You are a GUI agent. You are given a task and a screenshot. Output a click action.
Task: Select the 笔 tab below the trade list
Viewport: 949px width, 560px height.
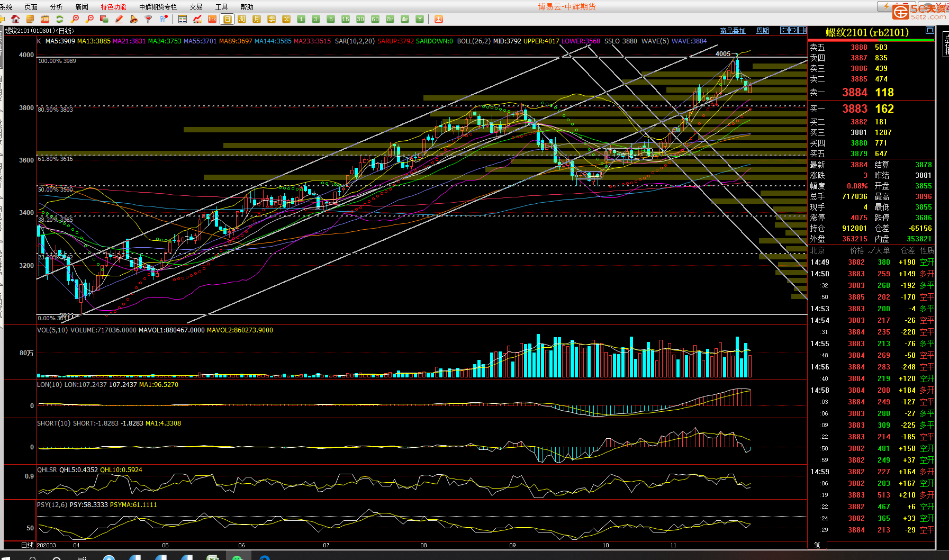(x=817, y=545)
